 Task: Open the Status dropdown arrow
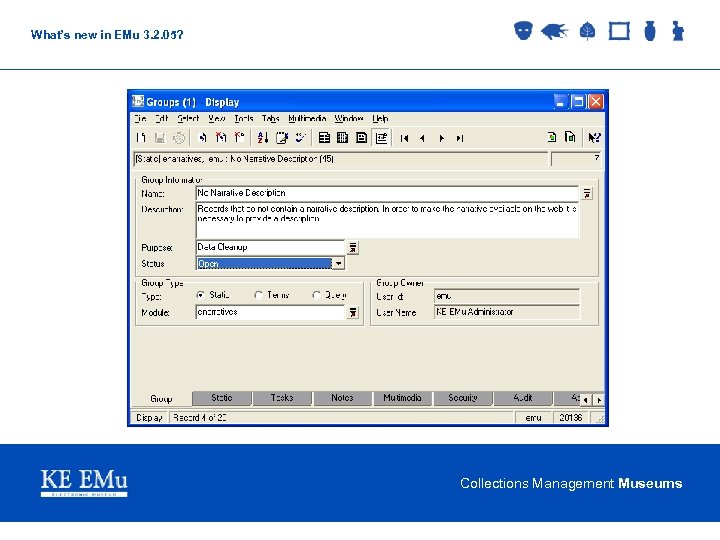coord(338,264)
